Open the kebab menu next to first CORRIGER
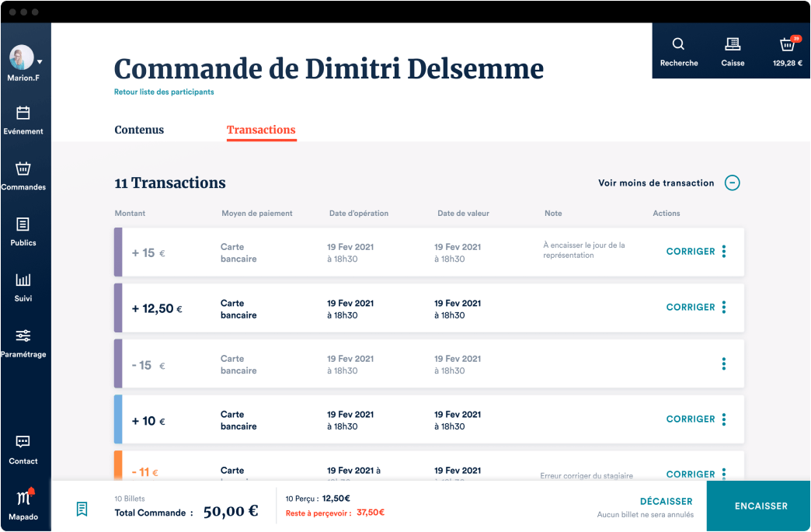Viewport: 811px width, 532px height. 723,251
